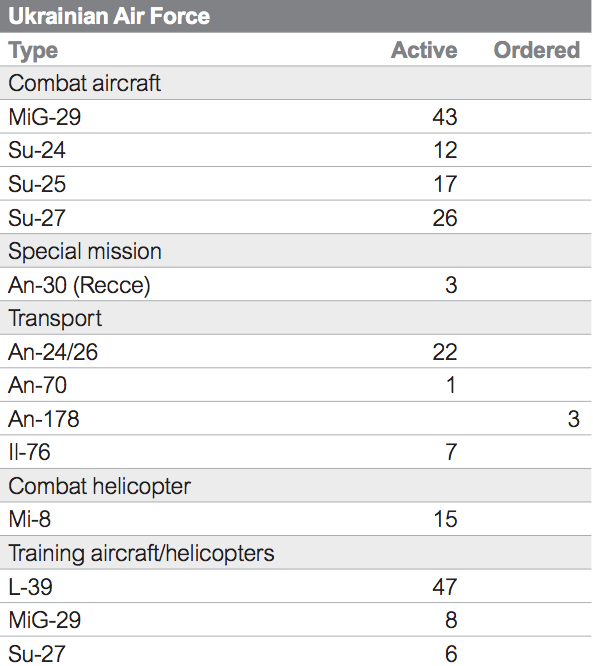Select the An-70 row
This screenshot has height=666, width=593.
tap(296, 385)
